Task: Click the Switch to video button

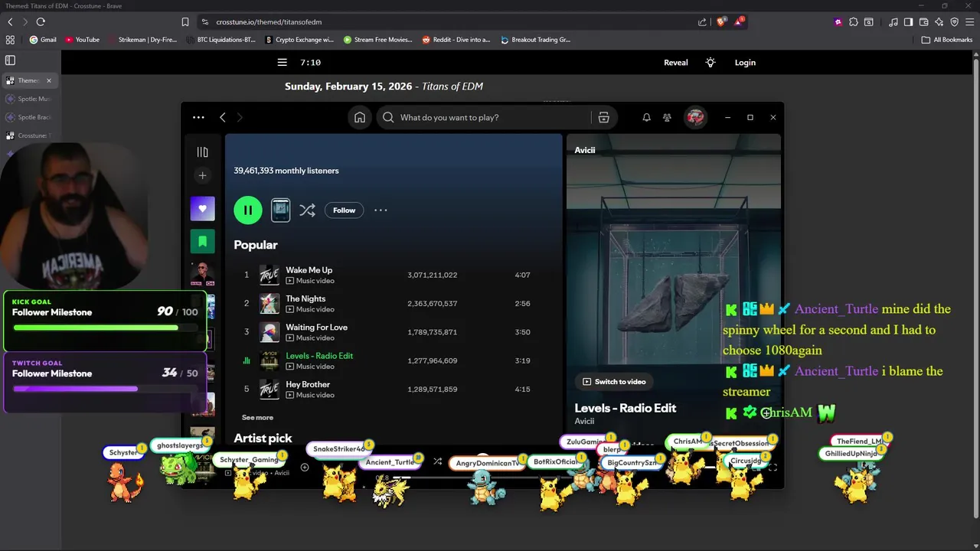Action: click(614, 381)
